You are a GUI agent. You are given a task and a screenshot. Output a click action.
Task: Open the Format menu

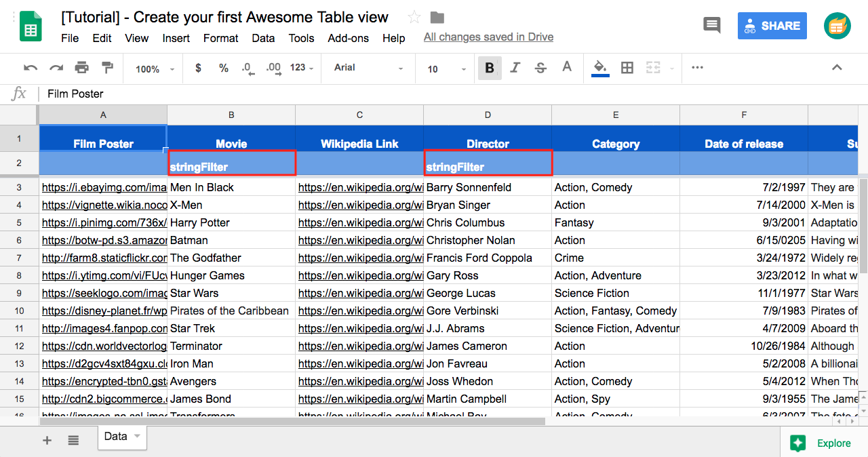tap(220, 38)
